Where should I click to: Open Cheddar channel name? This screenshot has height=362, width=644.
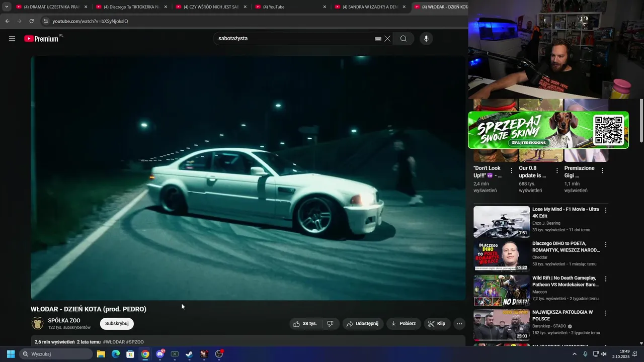(540, 257)
